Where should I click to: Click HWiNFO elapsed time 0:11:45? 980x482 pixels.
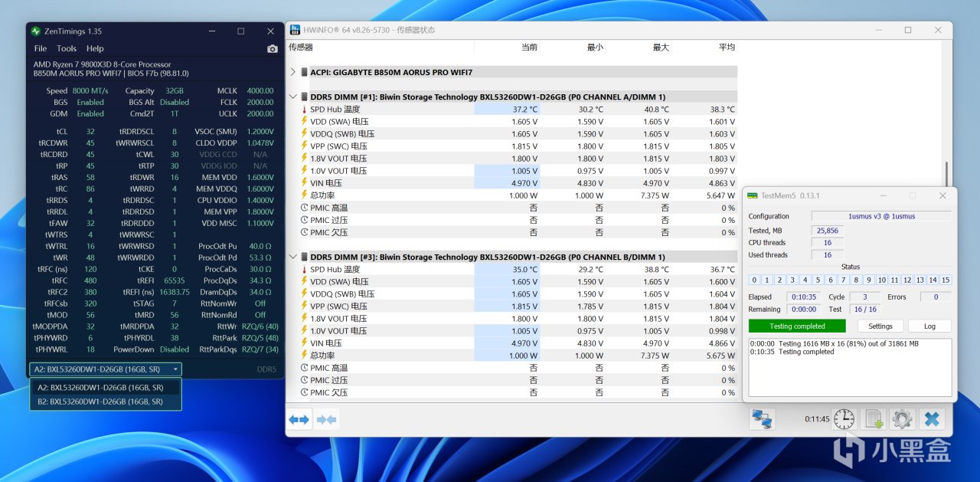coord(817,419)
